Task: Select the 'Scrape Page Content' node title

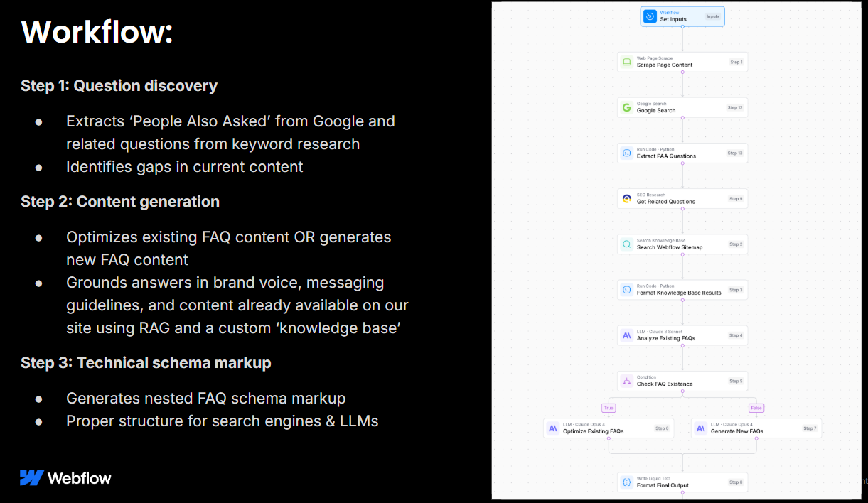Action: click(x=665, y=65)
